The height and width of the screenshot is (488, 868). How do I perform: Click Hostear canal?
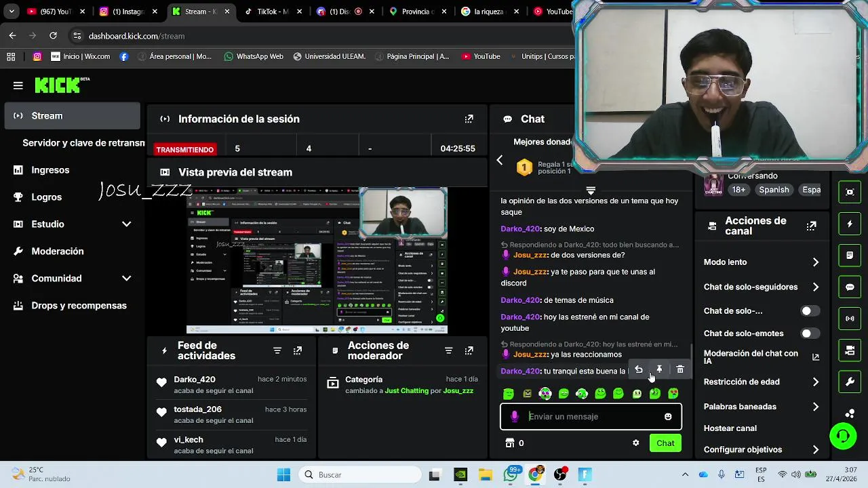[730, 428]
